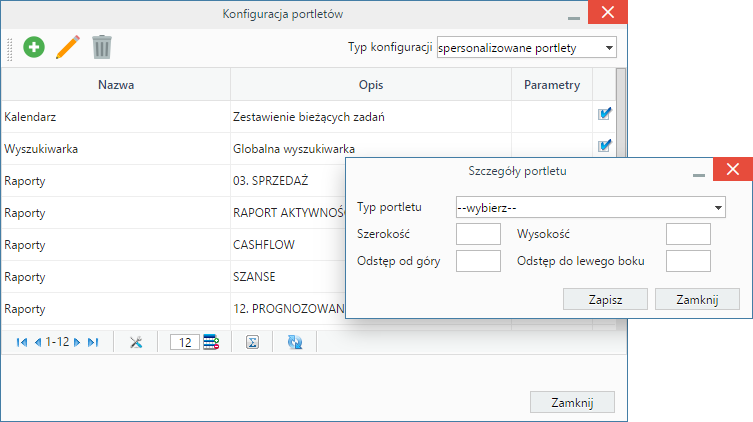Click the pencil edit icon
This screenshot has height=422, width=753.
tap(68, 47)
